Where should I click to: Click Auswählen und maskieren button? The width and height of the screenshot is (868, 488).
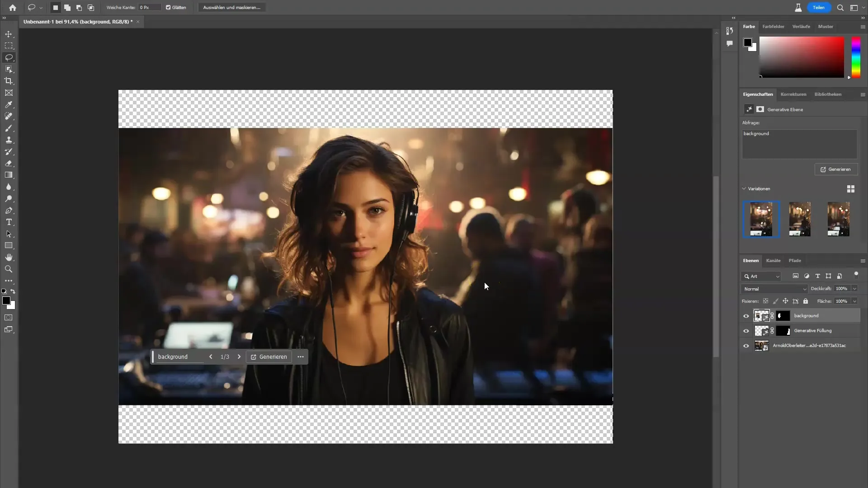coord(231,7)
